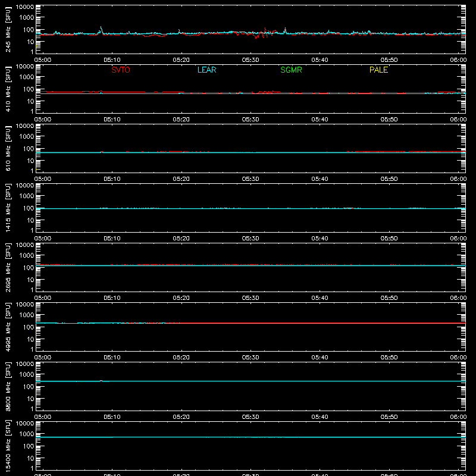This screenshot has width=476, height=476.
Task: Click the 05:50 tick below the 4995 MHz plot
Action: 389,358
